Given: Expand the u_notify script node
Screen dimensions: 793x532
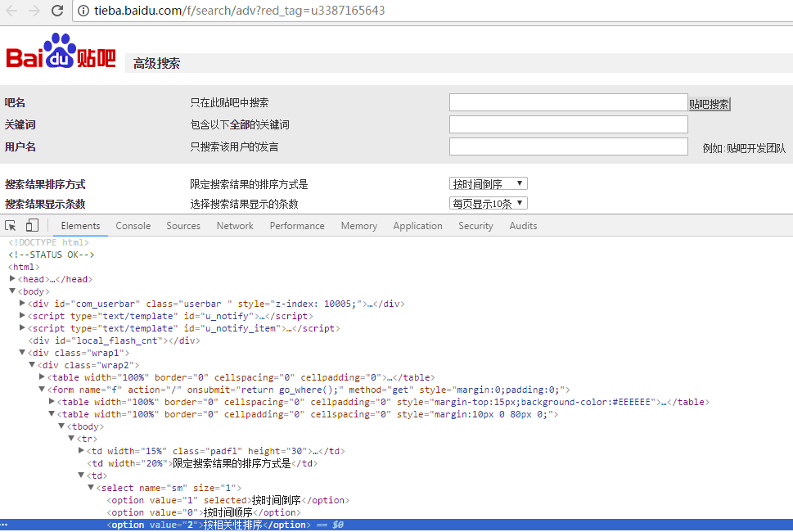Looking at the screenshot, I should click(x=22, y=315).
